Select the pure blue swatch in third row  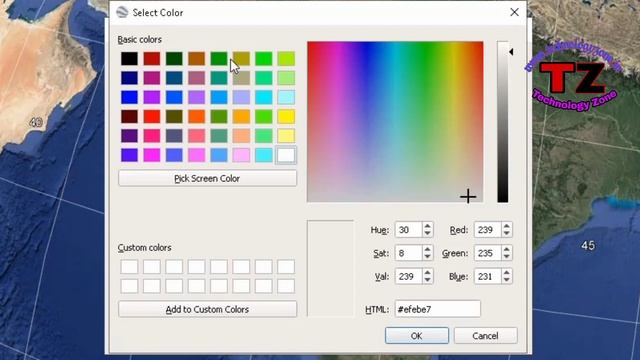(129, 97)
